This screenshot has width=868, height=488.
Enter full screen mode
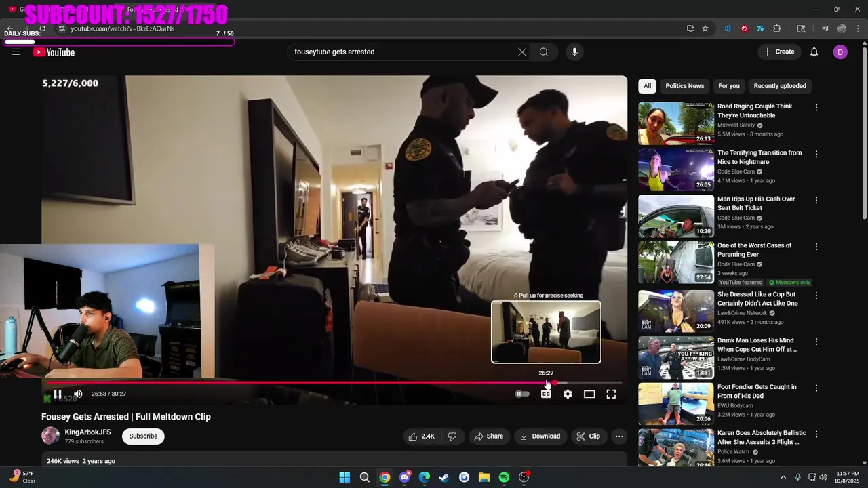click(x=611, y=394)
